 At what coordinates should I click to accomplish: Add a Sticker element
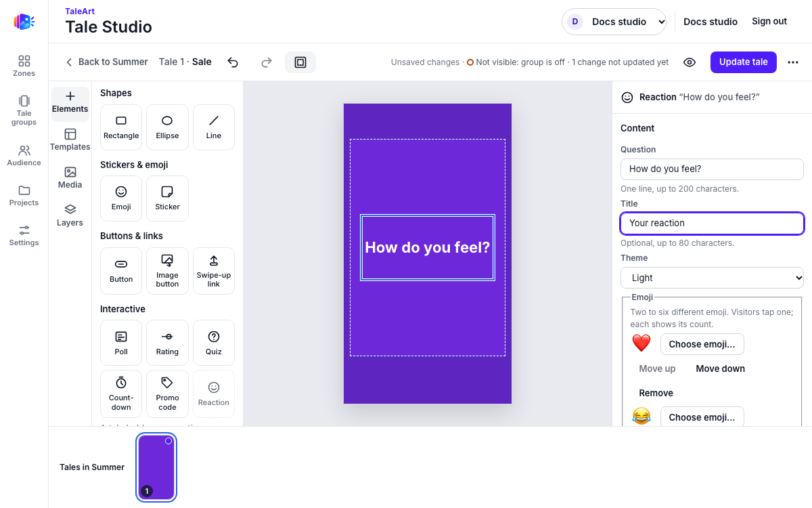click(167, 198)
